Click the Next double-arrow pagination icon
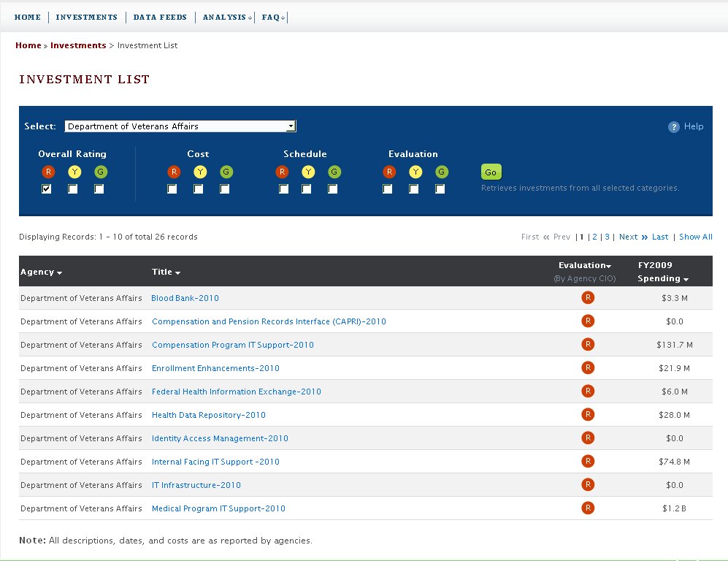This screenshot has height=561, width=728. point(645,237)
